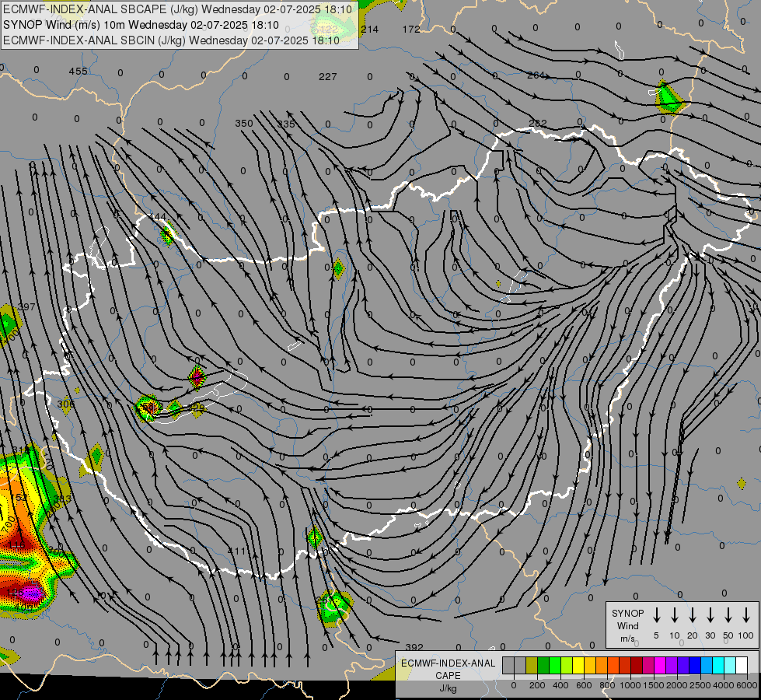Pick the indigo swatch after 2000 tick
The width and height of the screenshot is (761, 700).
tap(682, 666)
